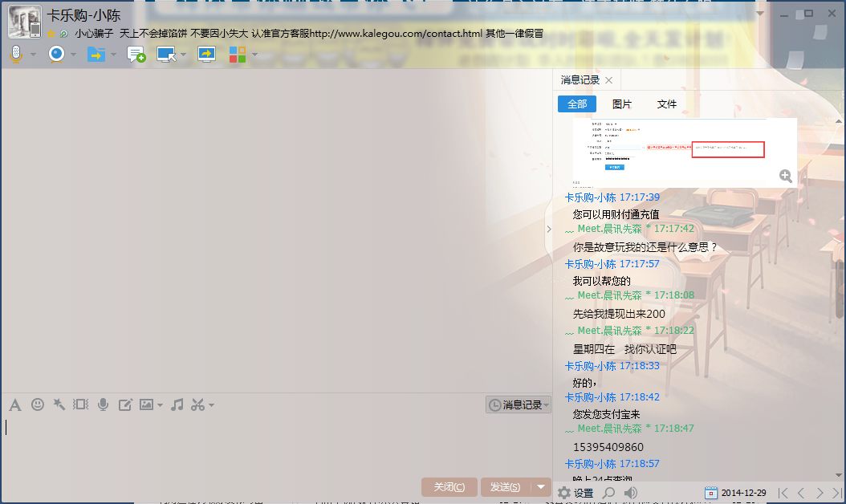Open the screenshot scissors dropdown arrow

[212, 405]
